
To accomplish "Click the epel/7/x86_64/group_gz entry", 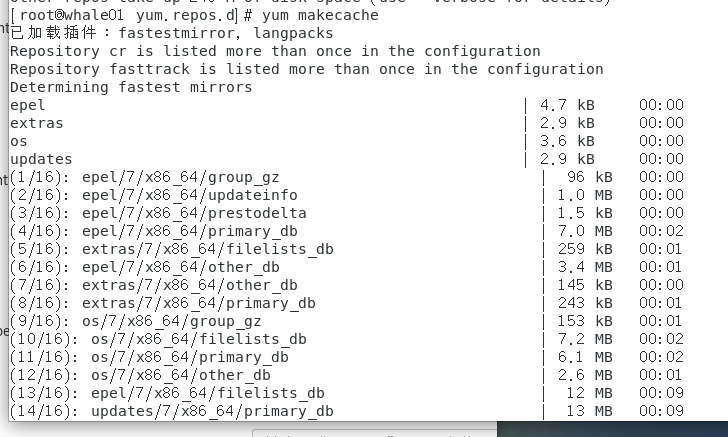I will pos(180,177).
